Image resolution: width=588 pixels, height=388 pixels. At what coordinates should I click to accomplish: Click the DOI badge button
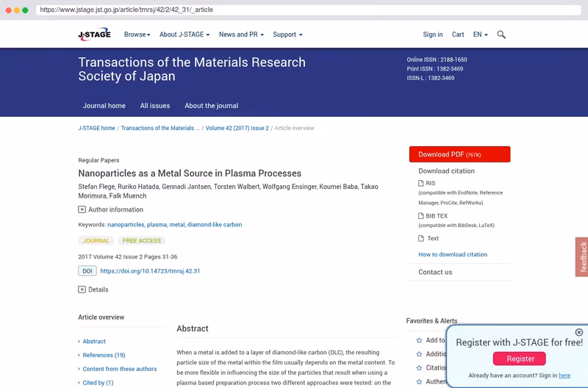[x=87, y=271]
